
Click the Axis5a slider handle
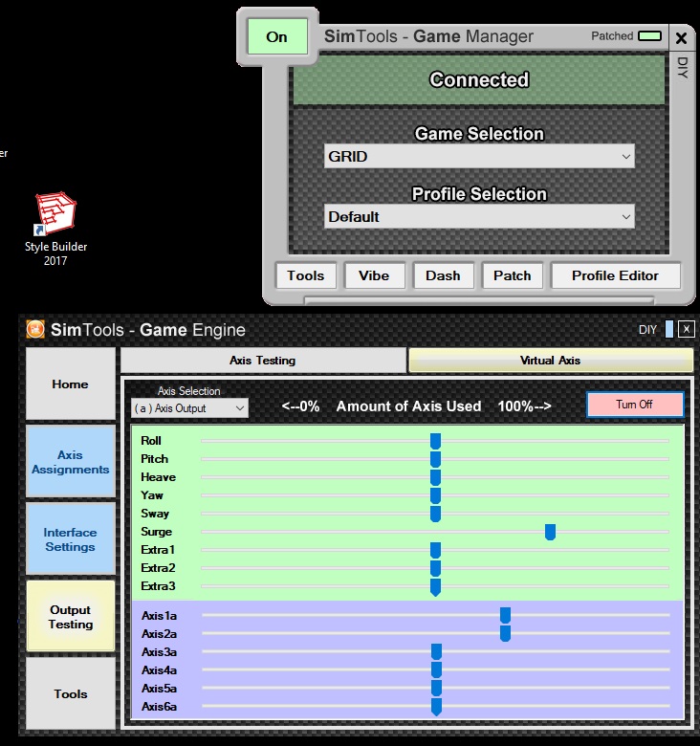click(x=437, y=688)
